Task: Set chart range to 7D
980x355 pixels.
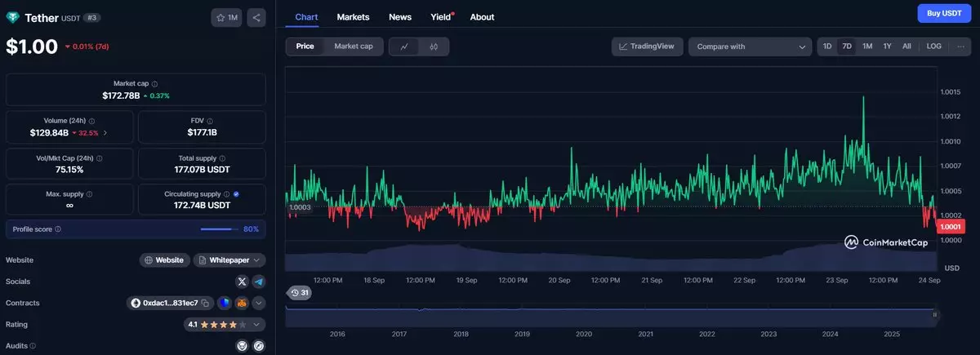Action: [847, 47]
